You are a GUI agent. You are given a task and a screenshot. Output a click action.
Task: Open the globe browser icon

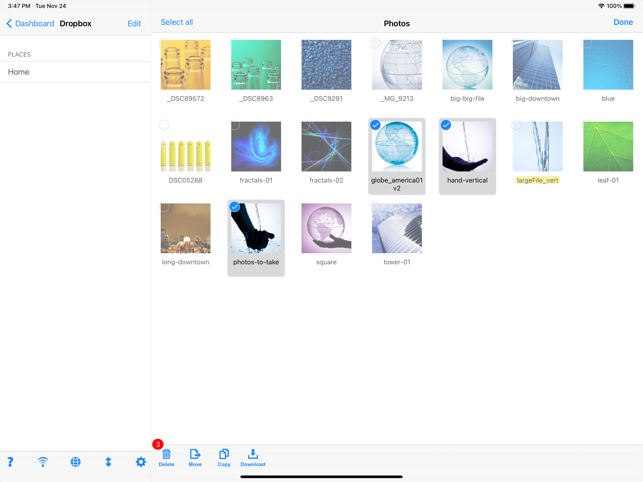(x=75, y=462)
